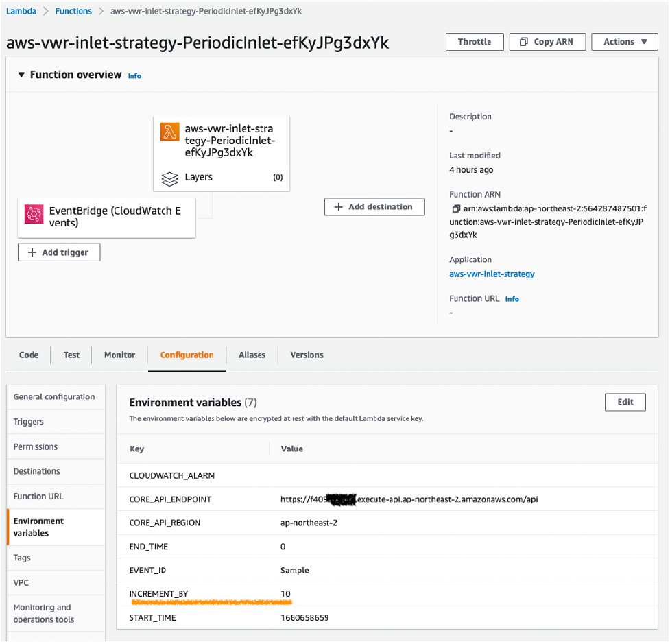Click the Add destination button
Image resolution: width=670 pixels, height=644 pixels.
point(374,207)
